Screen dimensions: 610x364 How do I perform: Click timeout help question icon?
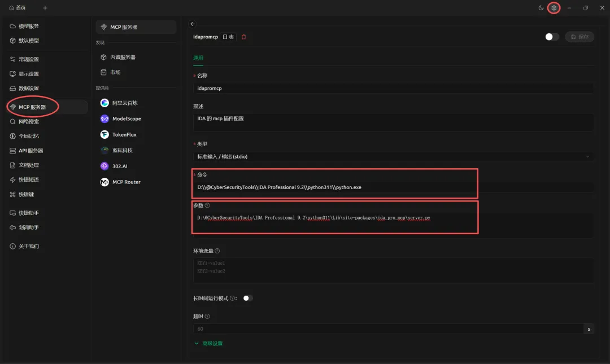(207, 316)
